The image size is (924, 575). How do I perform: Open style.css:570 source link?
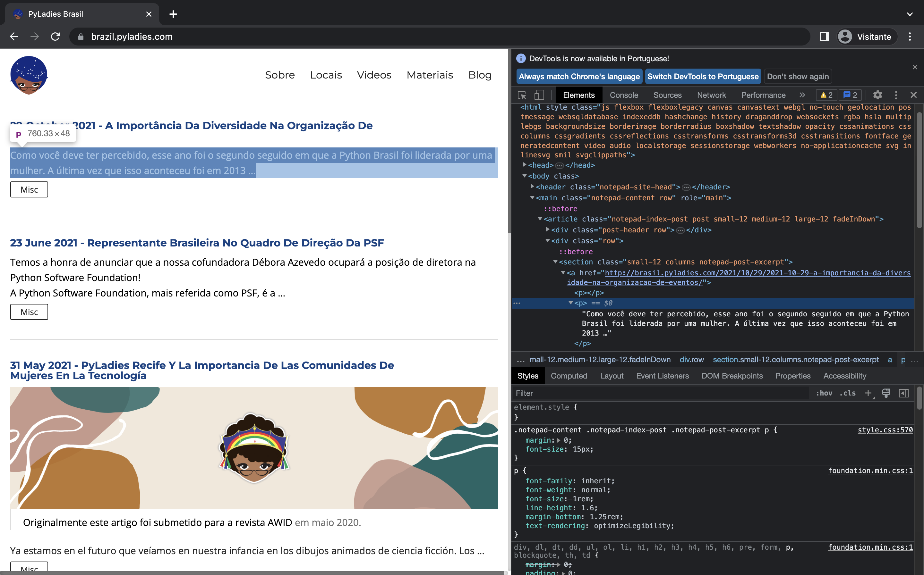885,430
